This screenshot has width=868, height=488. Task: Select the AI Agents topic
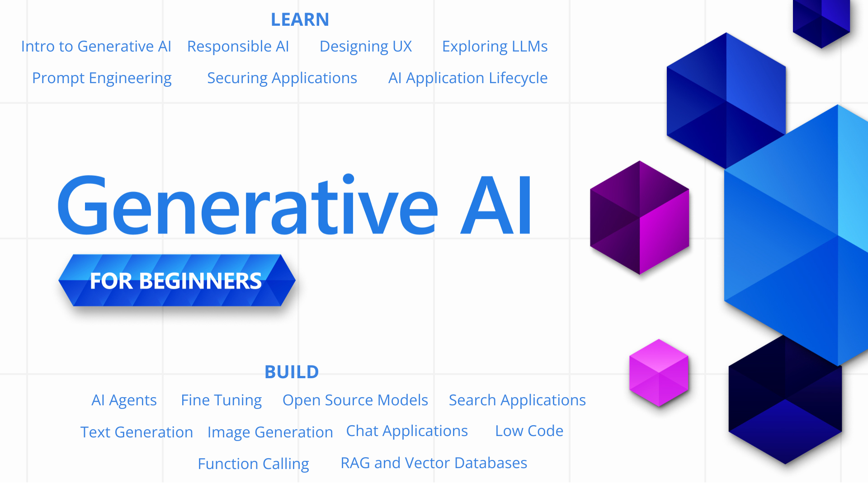click(x=123, y=399)
